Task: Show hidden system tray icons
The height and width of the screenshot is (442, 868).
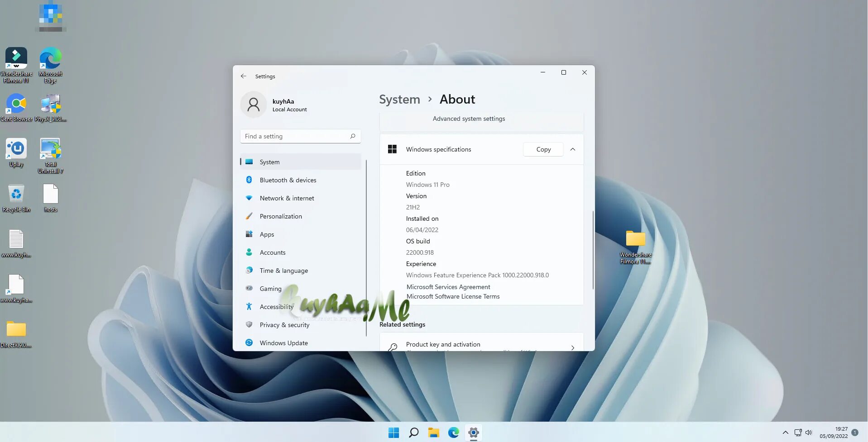Action: pyautogui.click(x=785, y=432)
